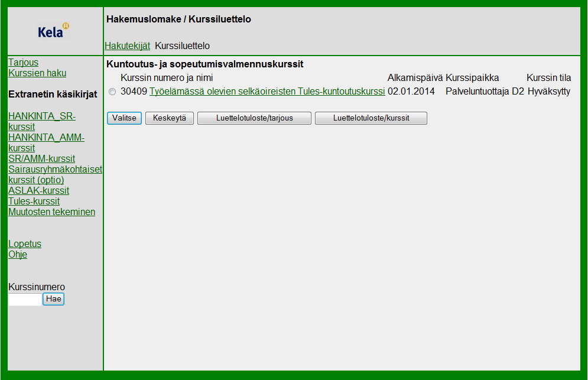Click the Kurssinumero input field
This screenshot has width=588, height=380.
point(25,300)
